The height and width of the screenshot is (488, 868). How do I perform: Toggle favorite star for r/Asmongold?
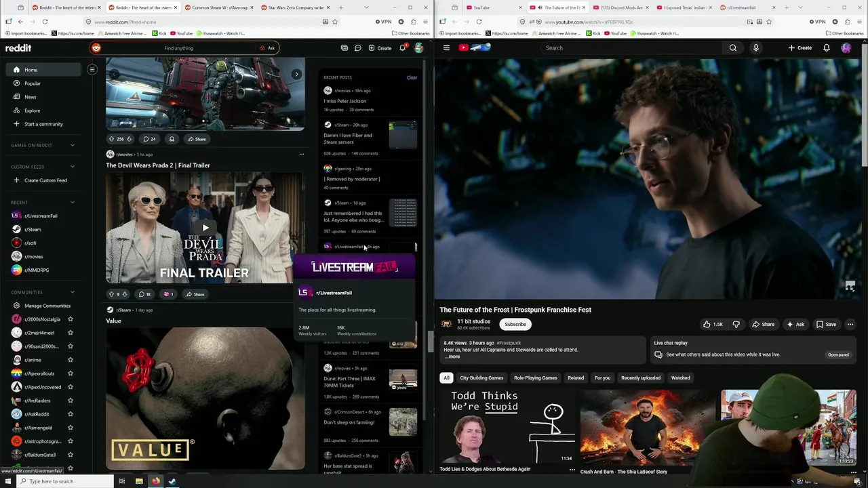coord(70,428)
